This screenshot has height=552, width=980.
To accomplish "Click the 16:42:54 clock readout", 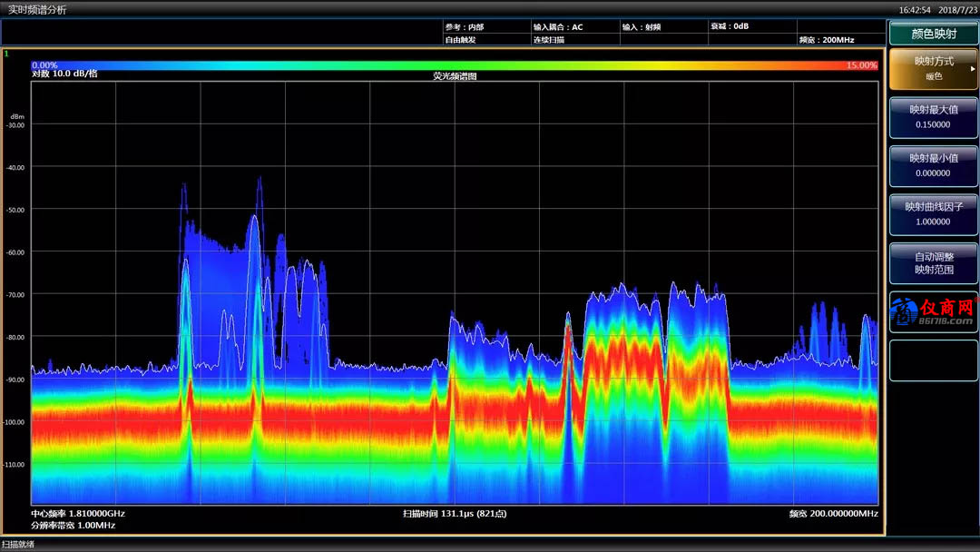I will click(x=915, y=10).
